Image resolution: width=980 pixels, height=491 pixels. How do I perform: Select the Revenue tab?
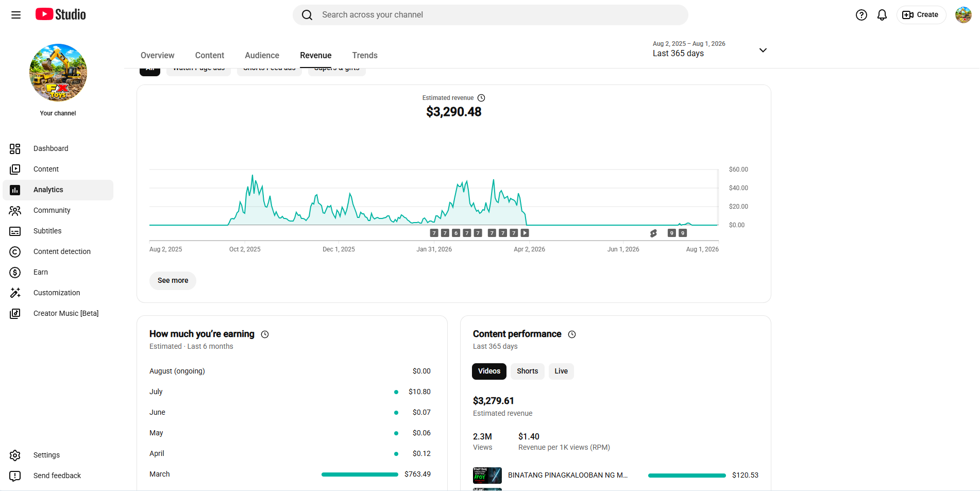click(x=316, y=55)
